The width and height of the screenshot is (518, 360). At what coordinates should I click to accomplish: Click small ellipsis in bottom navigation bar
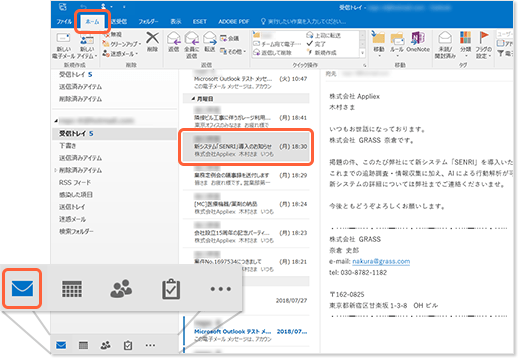(x=150, y=345)
